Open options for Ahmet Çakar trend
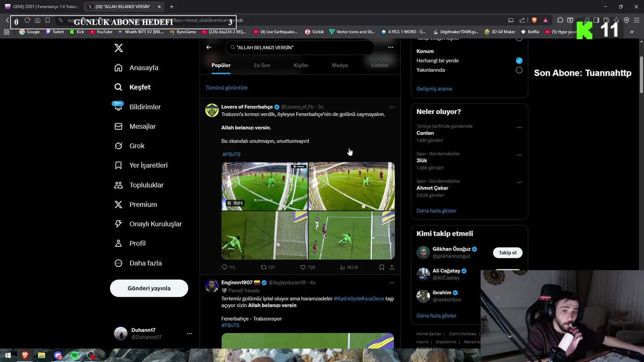The image size is (644, 362). pos(519,183)
